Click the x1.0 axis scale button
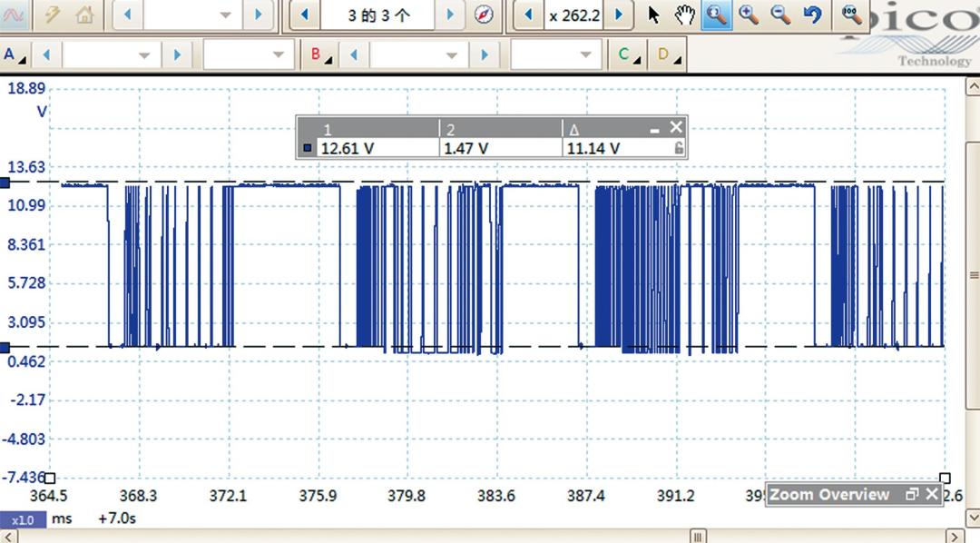This screenshot has height=543, width=980. [23, 520]
